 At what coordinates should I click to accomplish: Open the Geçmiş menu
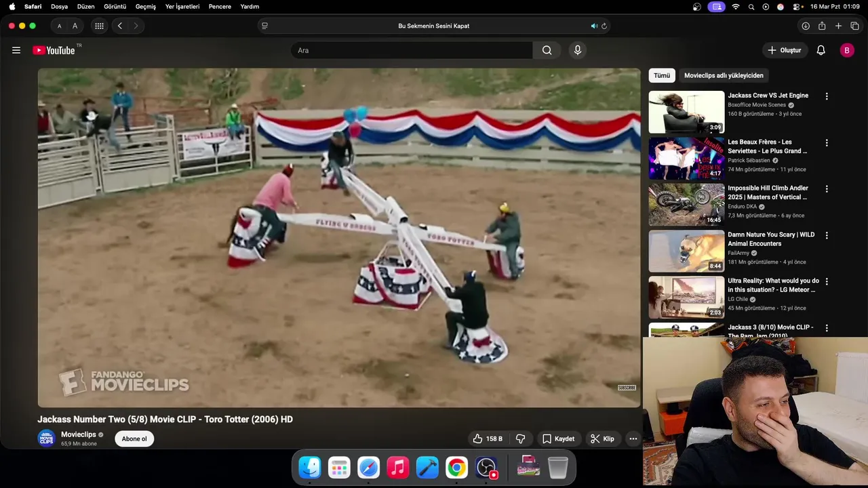tap(146, 7)
